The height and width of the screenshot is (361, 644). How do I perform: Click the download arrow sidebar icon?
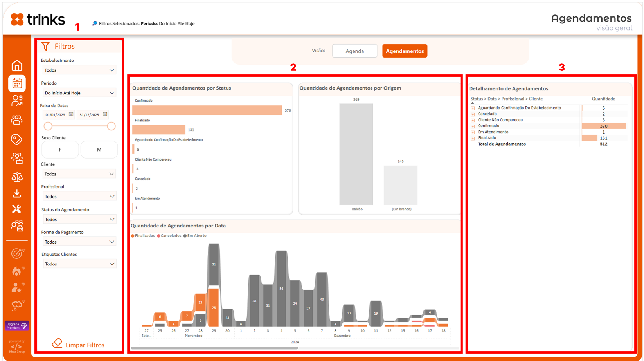coord(17,193)
